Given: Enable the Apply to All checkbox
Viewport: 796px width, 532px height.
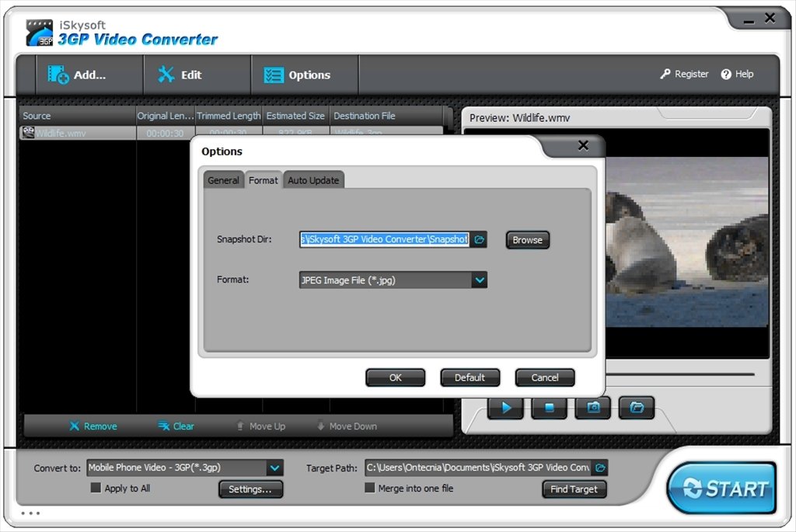Looking at the screenshot, I should [96, 488].
